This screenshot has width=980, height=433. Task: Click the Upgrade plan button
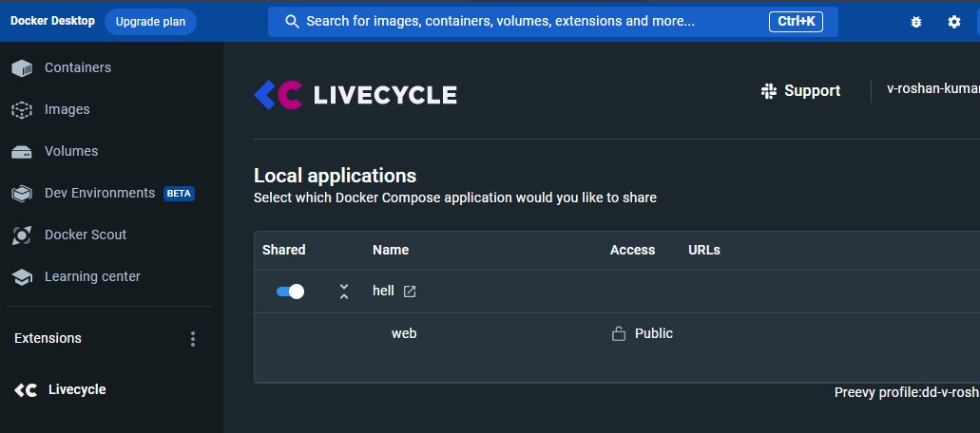150,22
